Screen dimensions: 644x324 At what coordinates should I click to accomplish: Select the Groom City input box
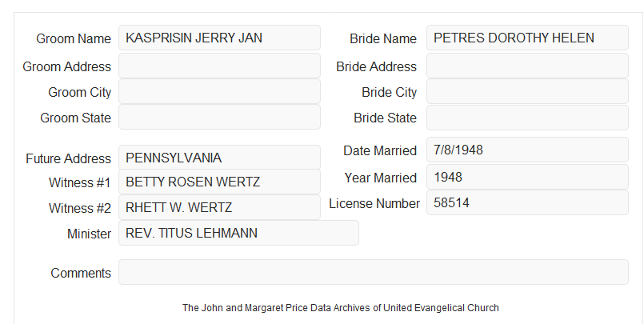219,91
